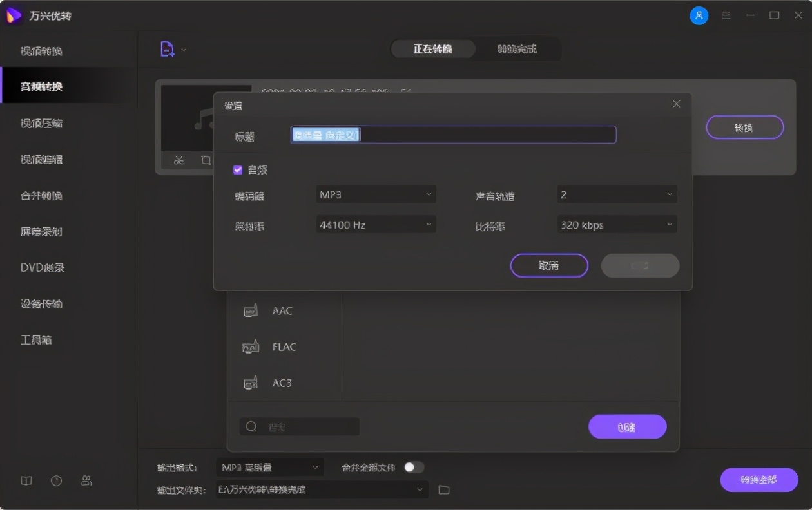Uncheck the 音频 audio checkbox
Viewport: 812px width, 510px height.
[x=238, y=170]
